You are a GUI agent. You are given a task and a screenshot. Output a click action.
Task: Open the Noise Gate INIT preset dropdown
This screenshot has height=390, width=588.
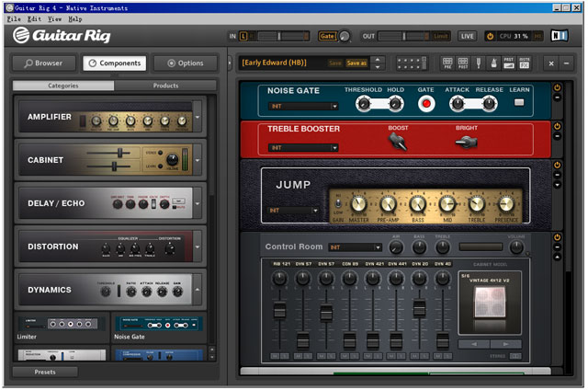tap(303, 106)
